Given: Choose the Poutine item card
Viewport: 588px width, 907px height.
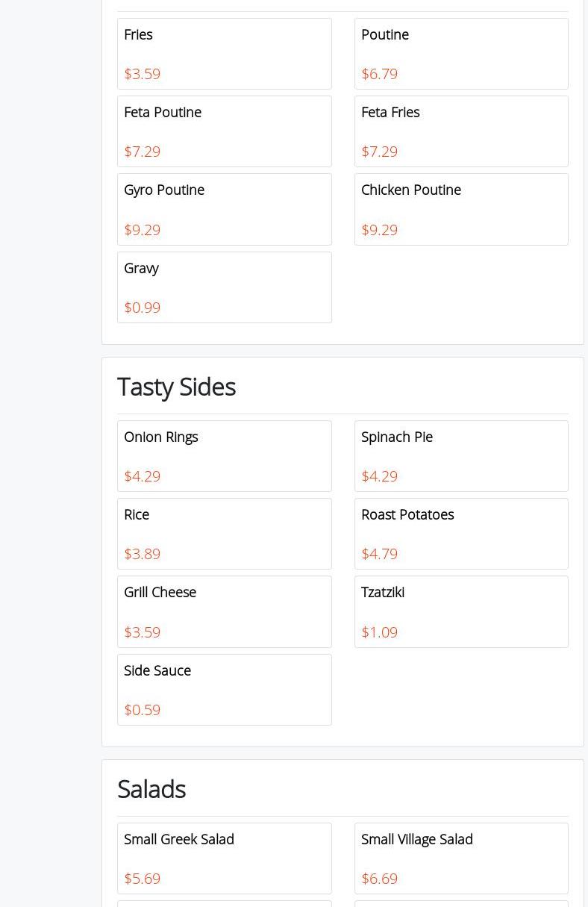Looking at the screenshot, I should click(460, 54).
